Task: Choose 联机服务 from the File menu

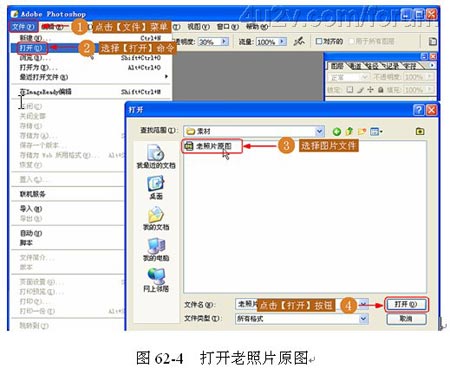Action: tap(68, 194)
